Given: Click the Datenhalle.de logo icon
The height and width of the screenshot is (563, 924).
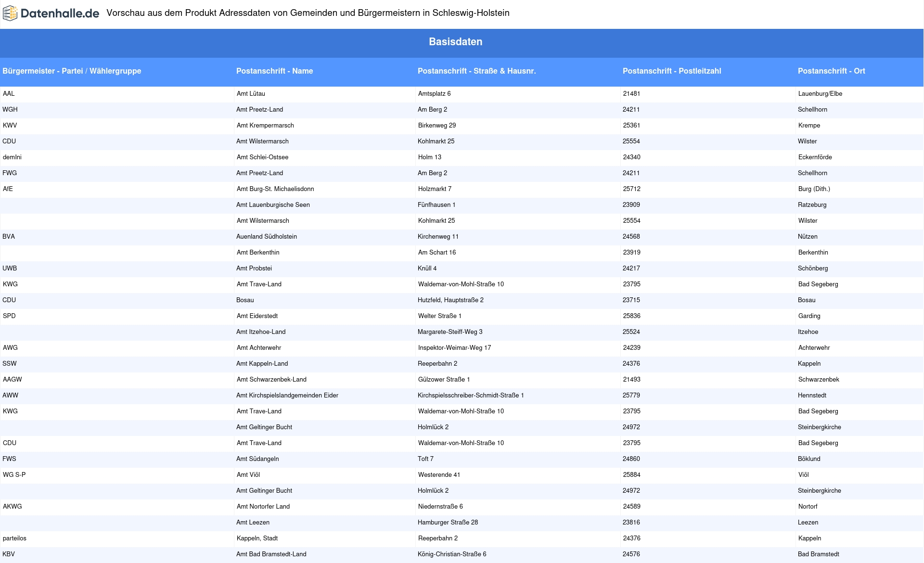Looking at the screenshot, I should tap(10, 13).
